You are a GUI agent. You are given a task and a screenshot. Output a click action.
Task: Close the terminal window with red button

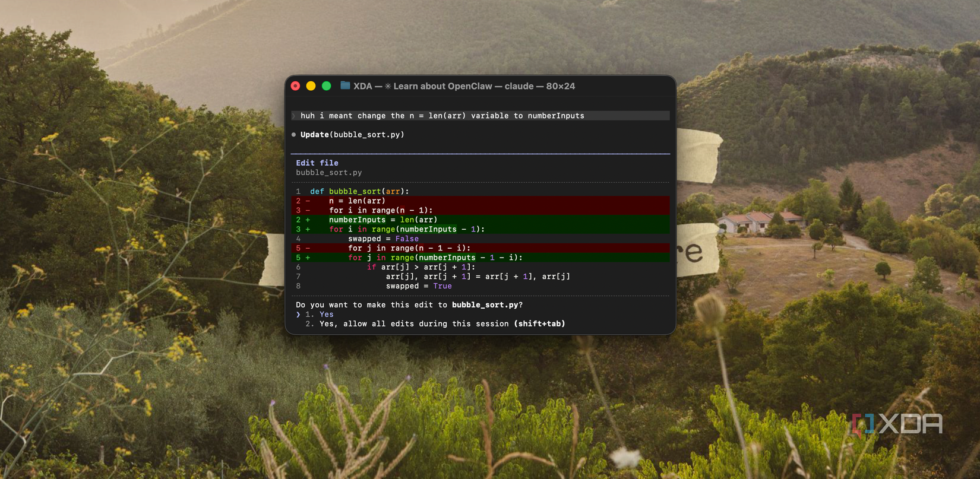coord(295,86)
